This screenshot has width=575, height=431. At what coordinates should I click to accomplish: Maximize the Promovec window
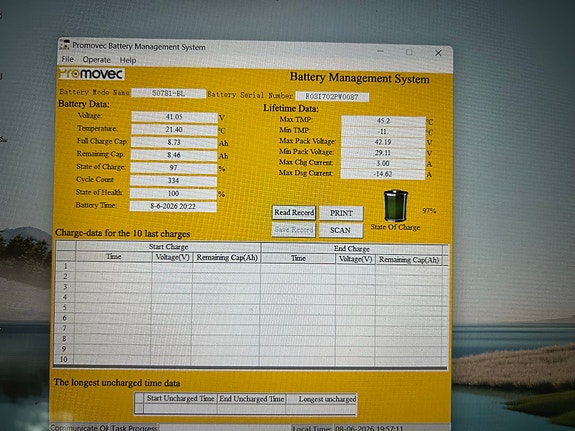(409, 52)
